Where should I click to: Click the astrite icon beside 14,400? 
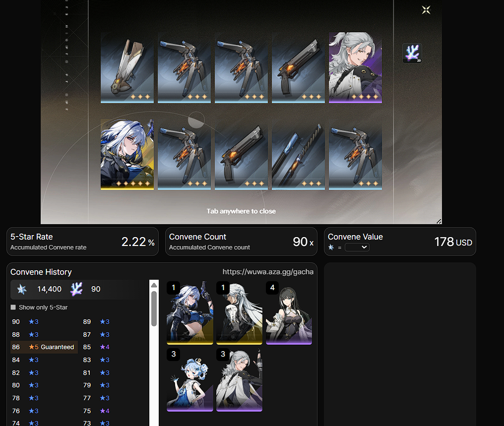point(22,289)
